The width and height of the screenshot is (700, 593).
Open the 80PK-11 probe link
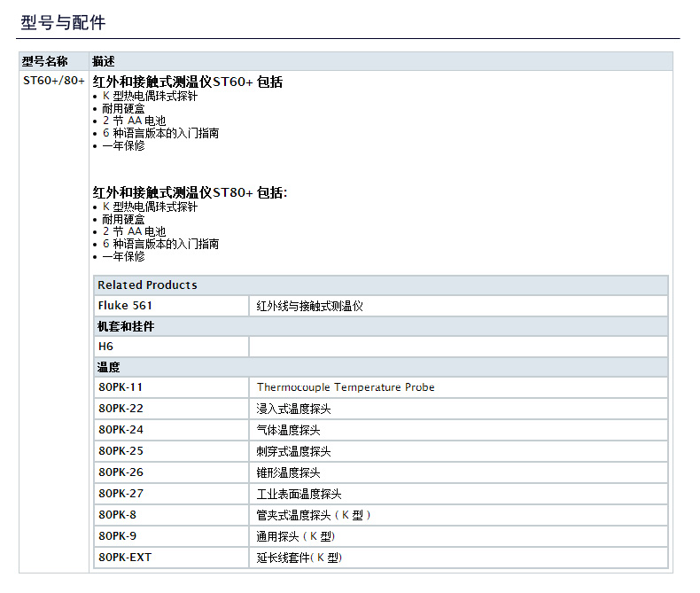click(x=121, y=387)
